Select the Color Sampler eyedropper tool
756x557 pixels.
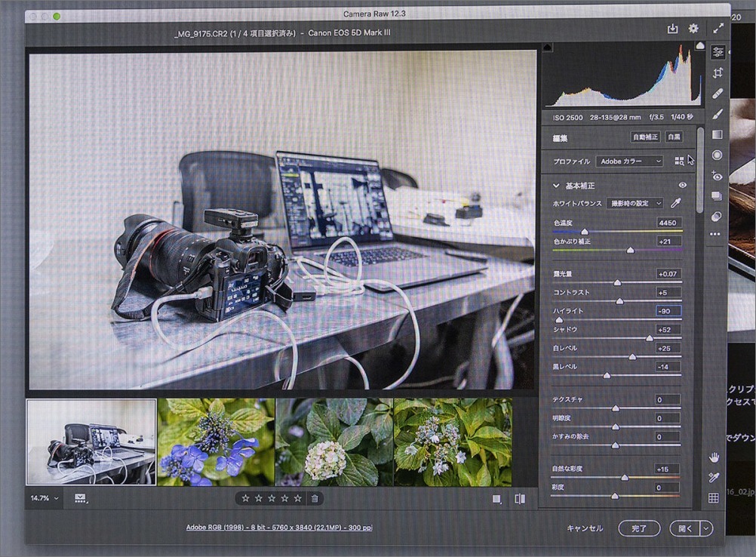(x=714, y=478)
